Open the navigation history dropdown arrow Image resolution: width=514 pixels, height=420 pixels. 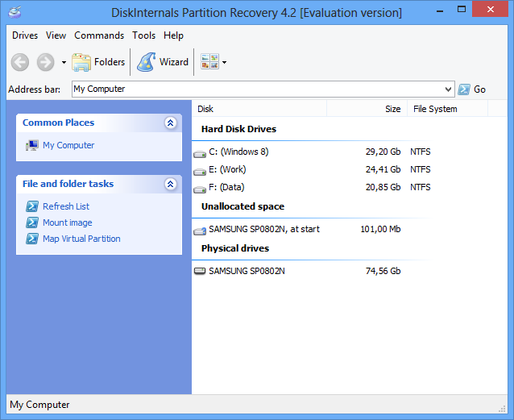coord(64,62)
